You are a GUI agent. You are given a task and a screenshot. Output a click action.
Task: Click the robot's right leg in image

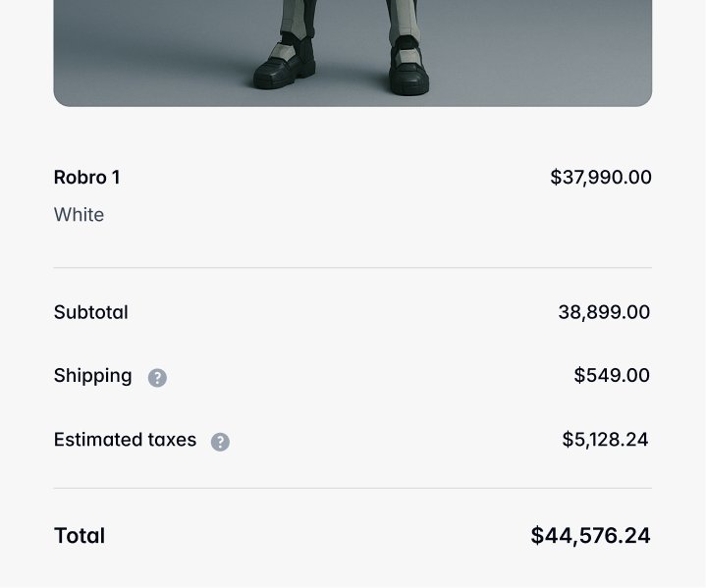[x=403, y=18]
